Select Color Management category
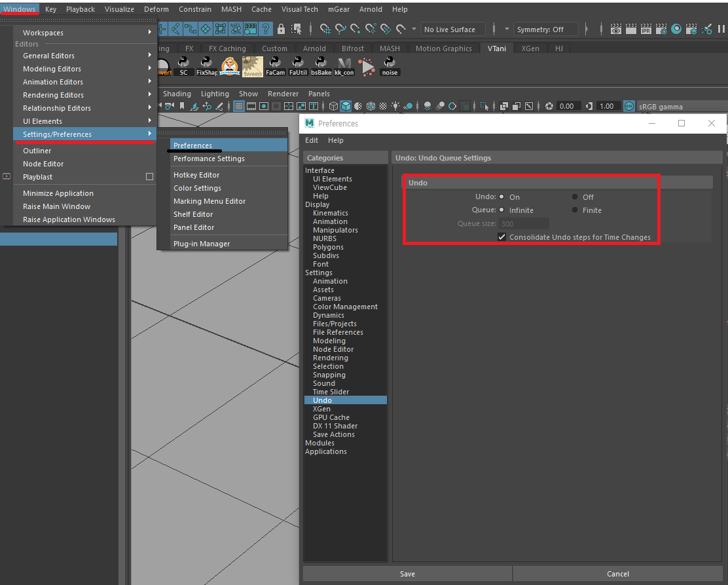 (345, 307)
